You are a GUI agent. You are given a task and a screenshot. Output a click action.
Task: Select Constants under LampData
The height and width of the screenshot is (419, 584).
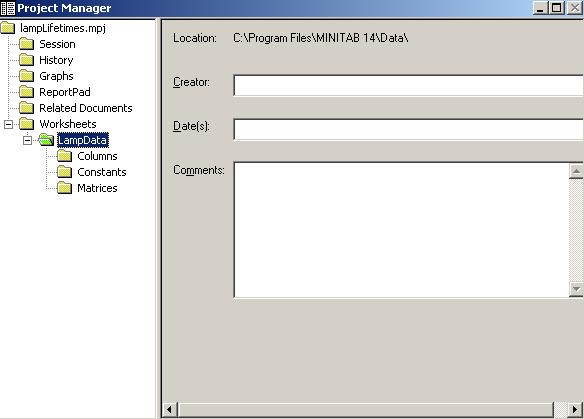pyautogui.click(x=102, y=172)
